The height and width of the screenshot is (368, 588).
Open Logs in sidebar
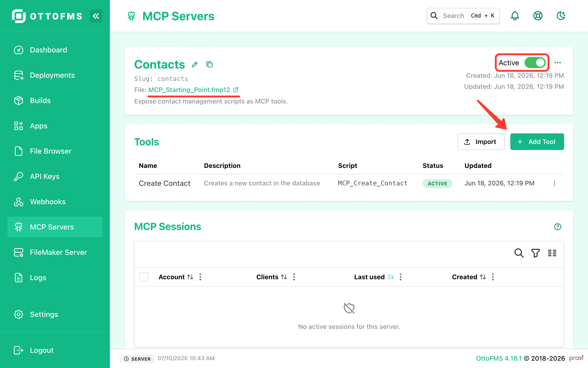(55, 278)
